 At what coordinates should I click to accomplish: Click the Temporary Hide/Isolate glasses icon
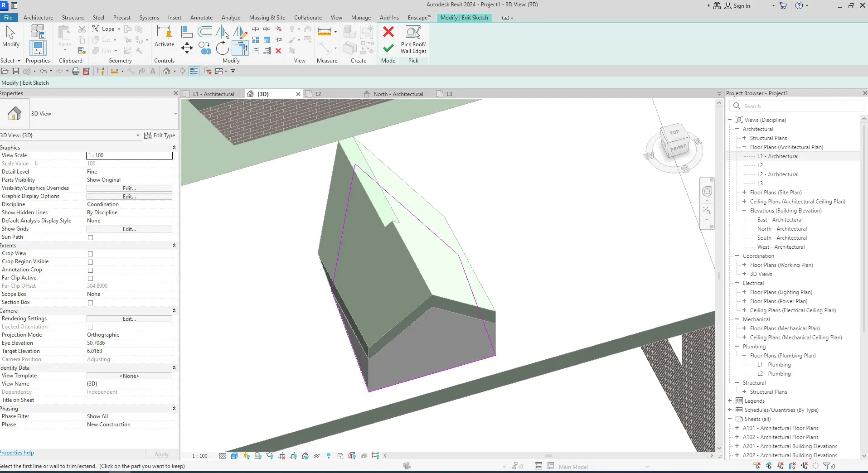[316, 456]
